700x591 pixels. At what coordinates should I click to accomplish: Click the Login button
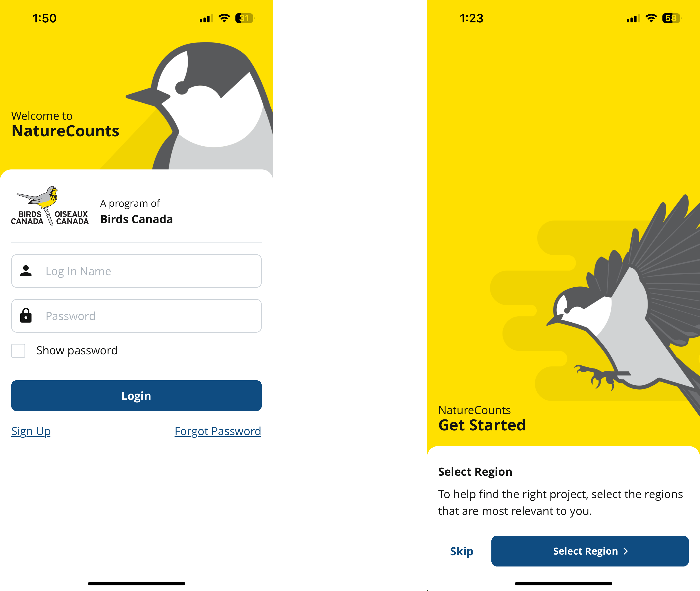(x=136, y=395)
